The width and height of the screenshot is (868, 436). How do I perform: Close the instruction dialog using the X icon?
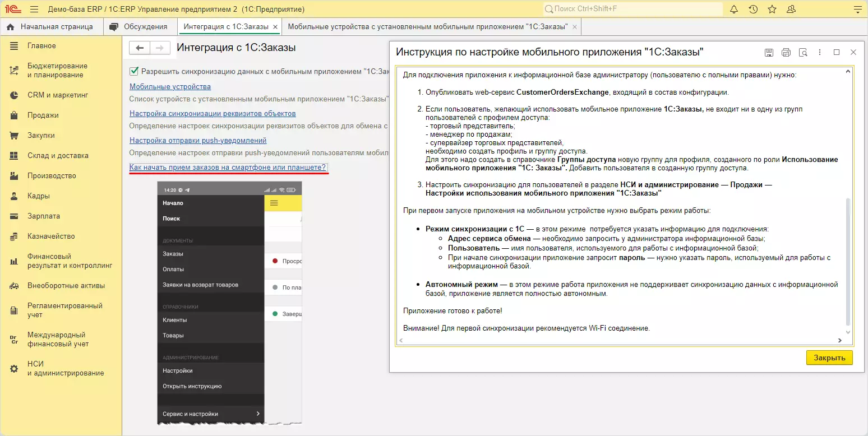853,52
